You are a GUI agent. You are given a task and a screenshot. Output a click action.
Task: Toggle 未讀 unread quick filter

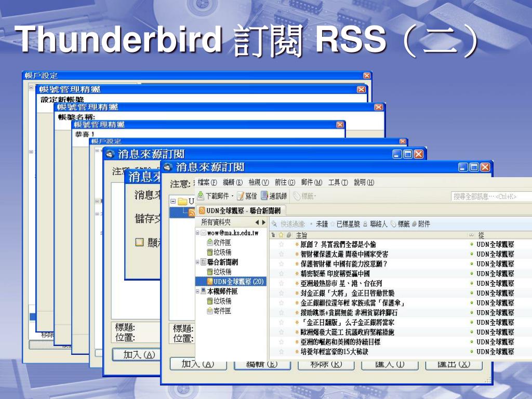pyautogui.click(x=319, y=224)
